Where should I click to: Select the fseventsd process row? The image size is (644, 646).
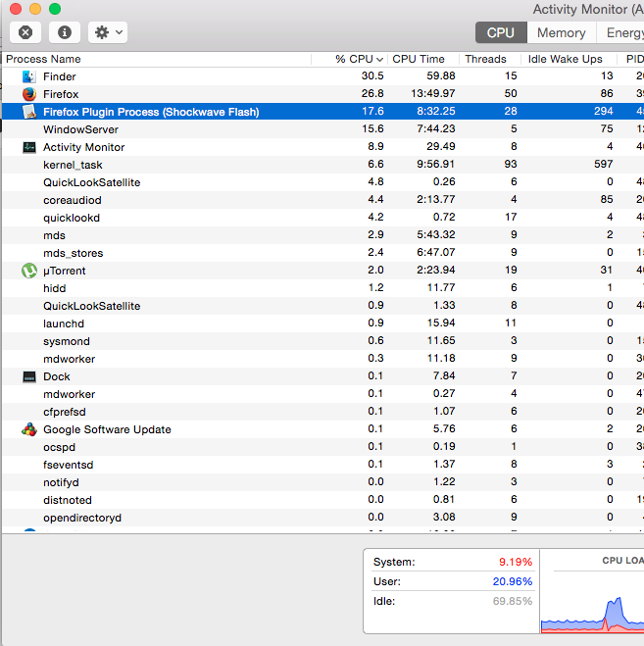323,465
